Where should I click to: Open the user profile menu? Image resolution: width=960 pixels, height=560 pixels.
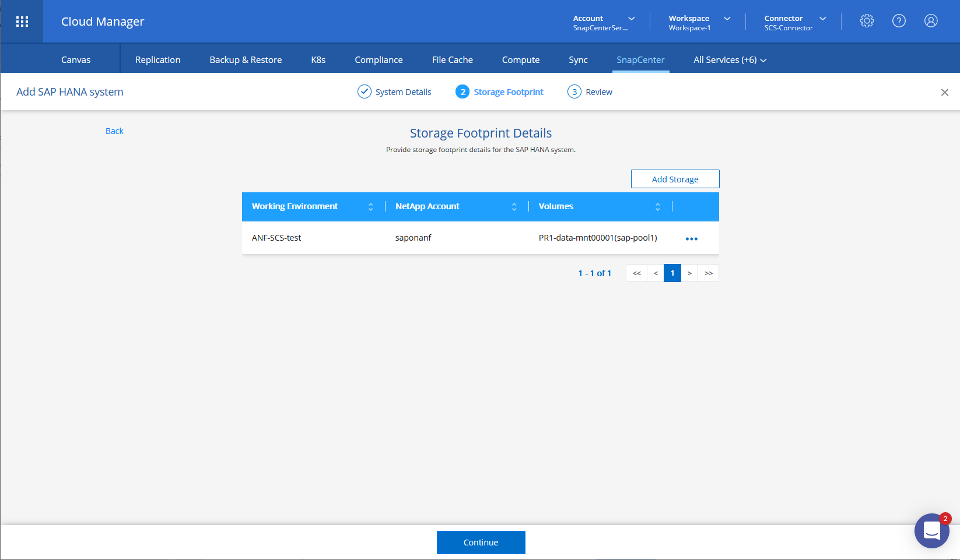click(x=931, y=21)
